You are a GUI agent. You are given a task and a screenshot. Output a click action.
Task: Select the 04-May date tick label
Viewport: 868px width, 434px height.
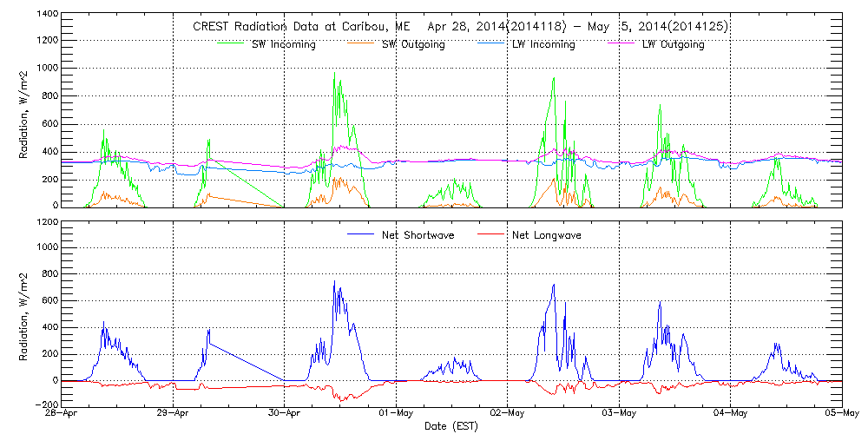point(730,414)
